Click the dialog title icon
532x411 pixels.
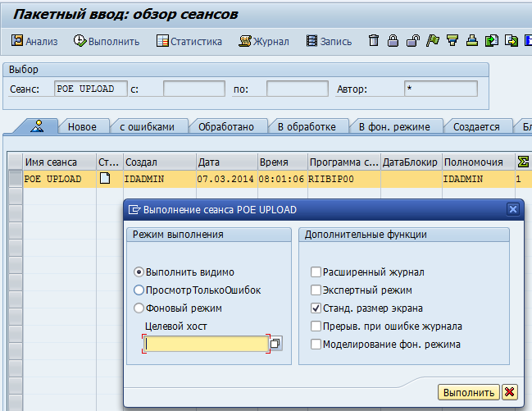click(134, 209)
